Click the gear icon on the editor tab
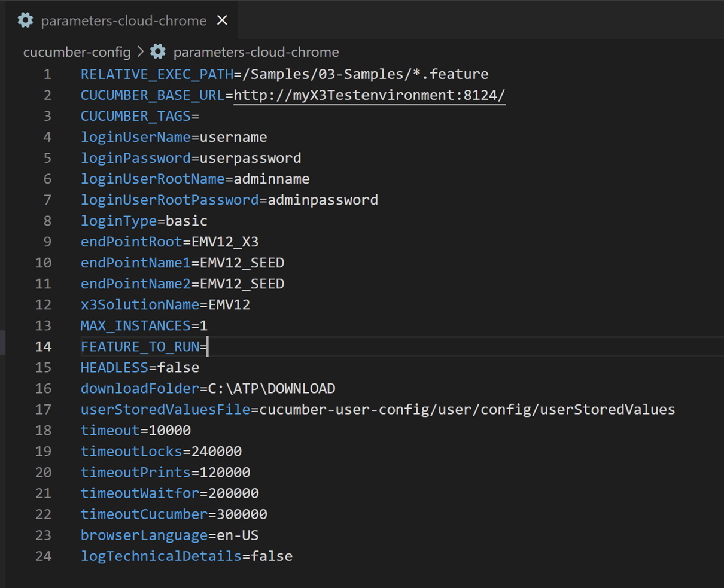The image size is (724, 588). [x=25, y=20]
